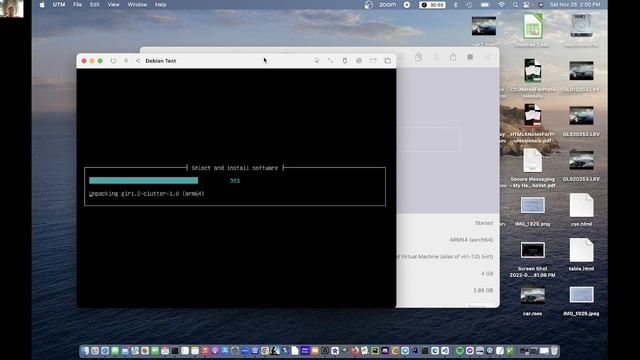Click 'ARM64 (aarch64)' architecture value
This screenshot has height=360, width=640.
(x=471, y=240)
